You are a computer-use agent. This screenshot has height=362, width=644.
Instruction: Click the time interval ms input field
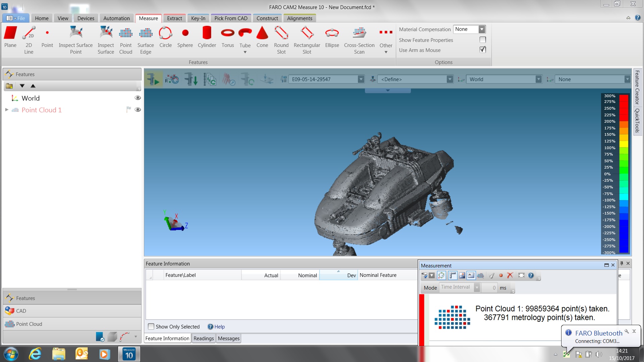click(x=489, y=288)
